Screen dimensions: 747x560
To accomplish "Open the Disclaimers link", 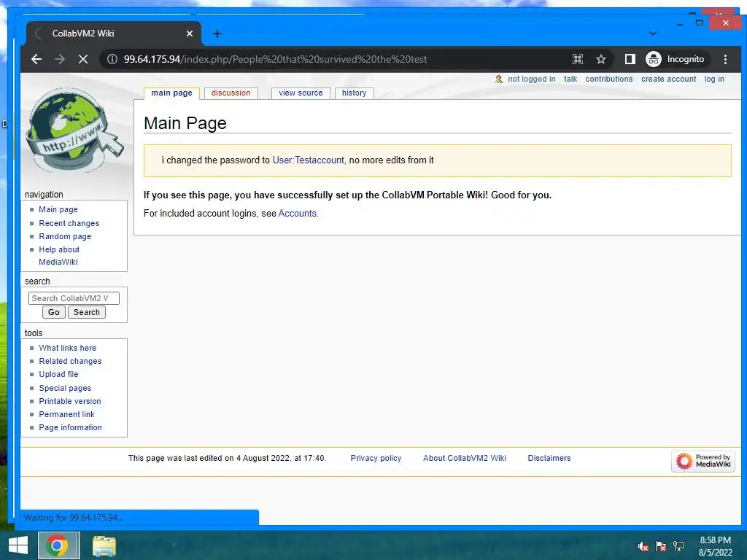I will pos(549,458).
